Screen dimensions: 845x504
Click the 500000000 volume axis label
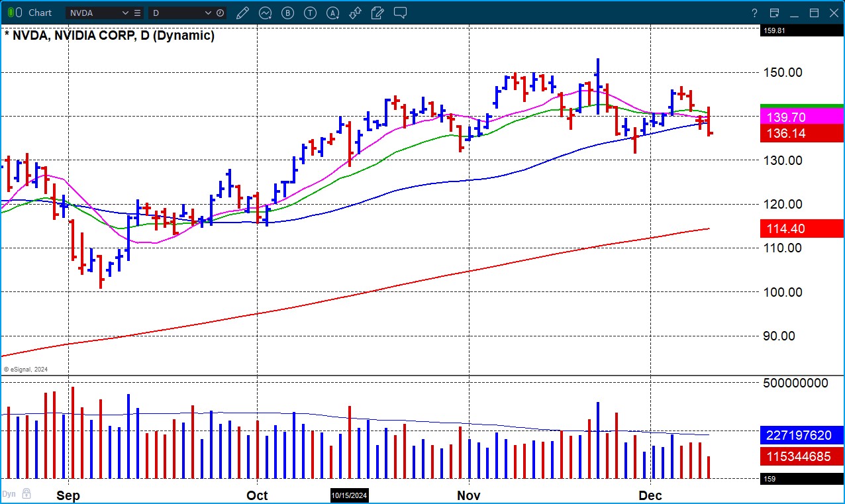tap(796, 383)
